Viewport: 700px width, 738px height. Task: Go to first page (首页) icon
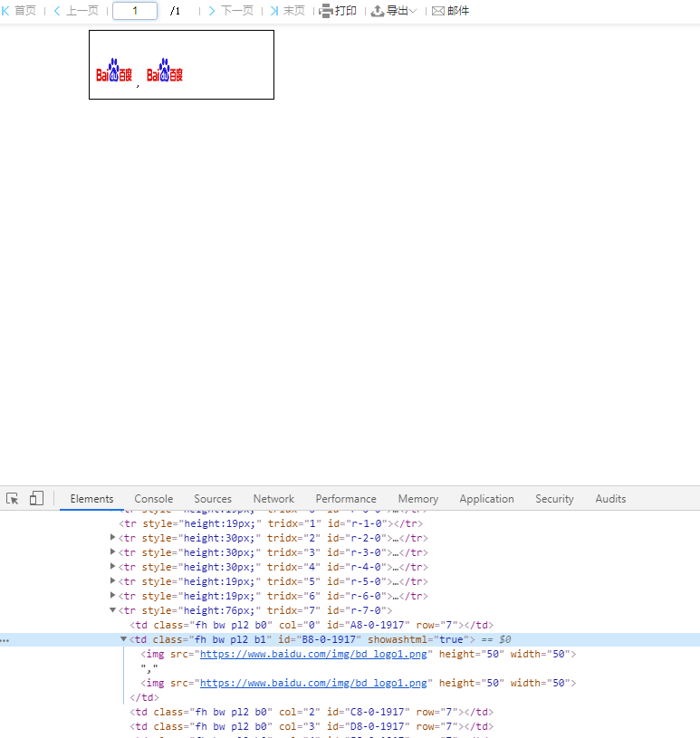pos(5,11)
